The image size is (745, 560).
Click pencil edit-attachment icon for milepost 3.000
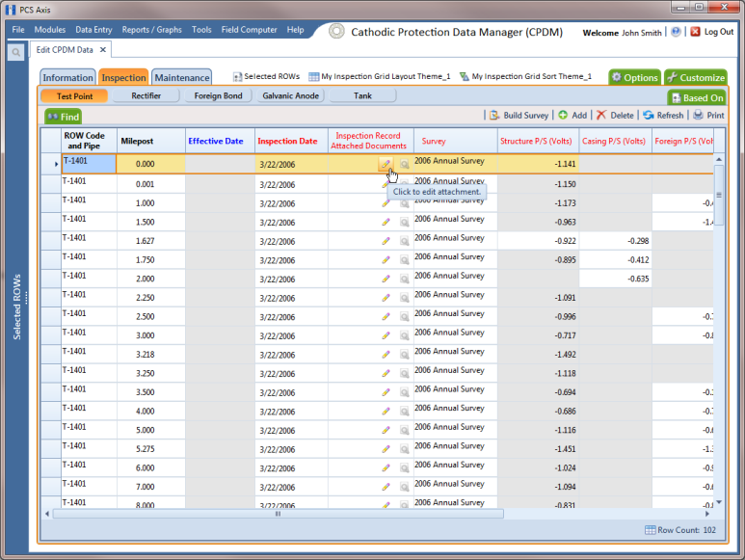tap(386, 335)
